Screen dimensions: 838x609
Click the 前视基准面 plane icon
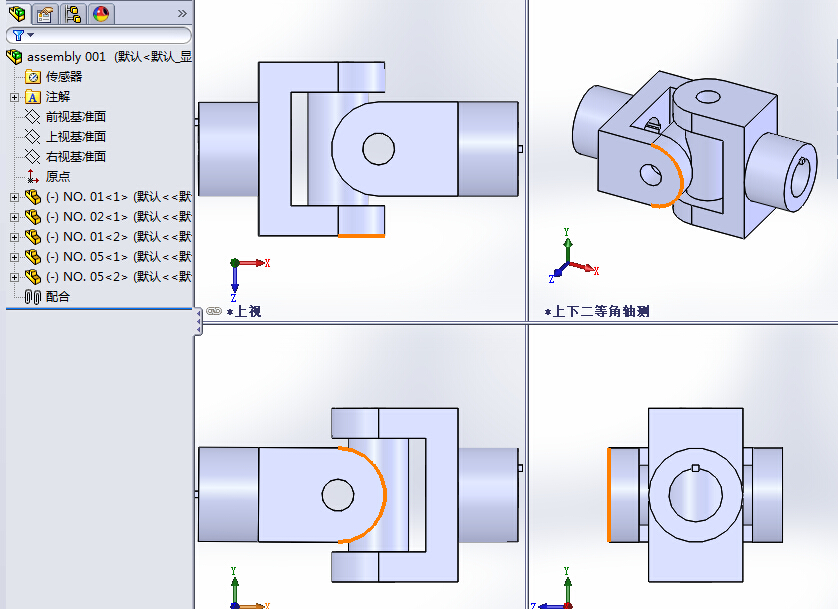33,117
